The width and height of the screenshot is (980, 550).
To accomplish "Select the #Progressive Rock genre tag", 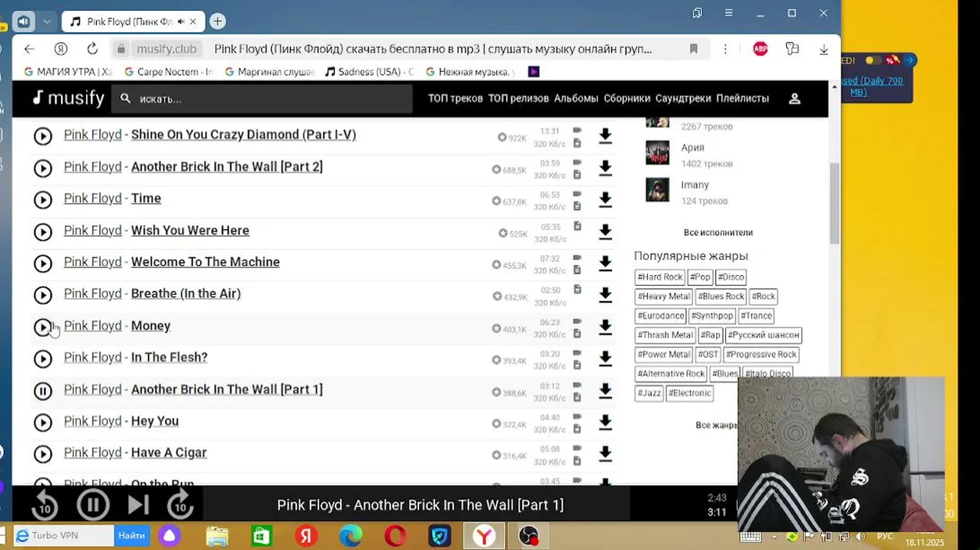I will tap(762, 354).
